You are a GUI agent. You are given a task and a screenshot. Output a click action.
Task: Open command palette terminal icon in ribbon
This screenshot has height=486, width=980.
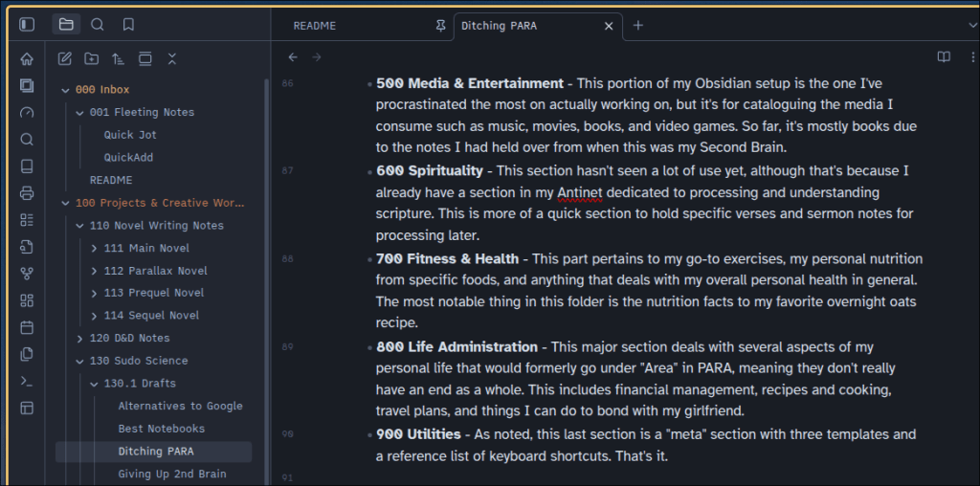tap(26, 381)
